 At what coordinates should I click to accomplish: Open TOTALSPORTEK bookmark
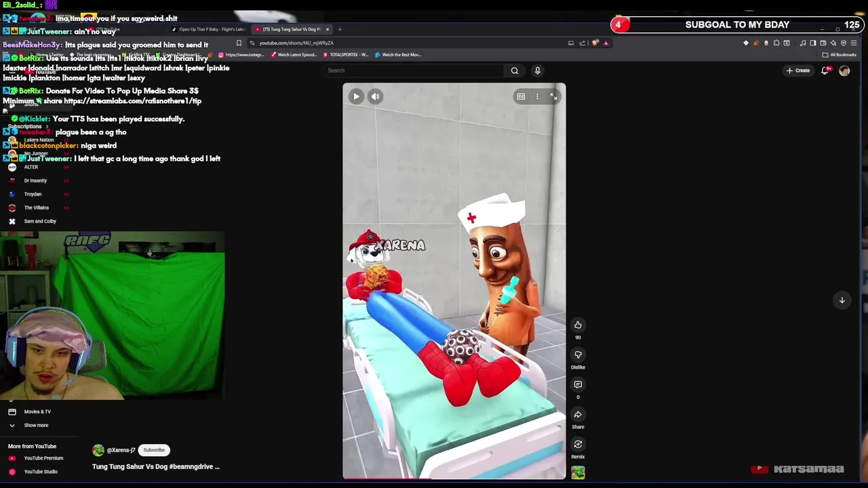pos(346,55)
